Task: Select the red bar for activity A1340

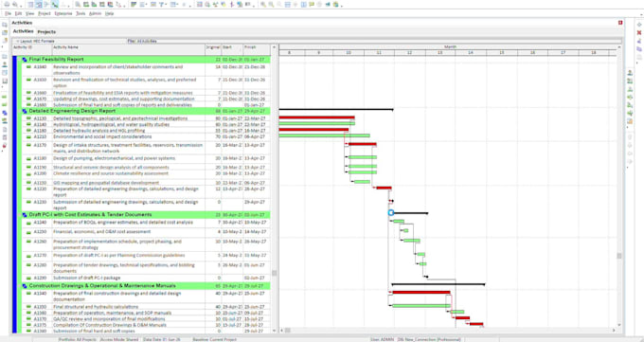Action: (421, 292)
